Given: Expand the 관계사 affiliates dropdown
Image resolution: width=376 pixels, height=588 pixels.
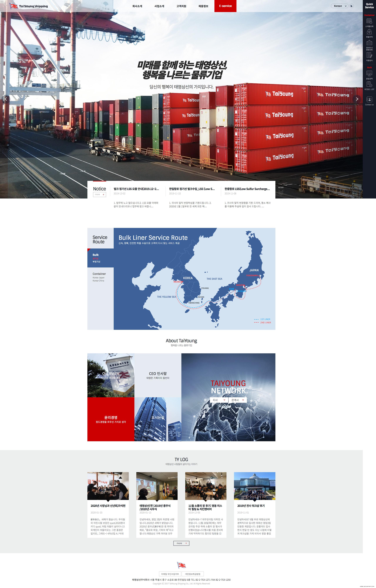Looking at the screenshot, I should point(237,400).
